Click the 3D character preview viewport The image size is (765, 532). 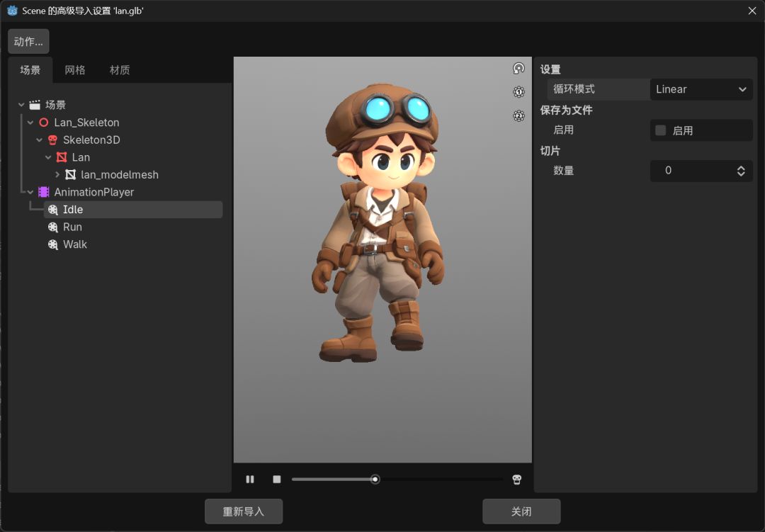382,260
